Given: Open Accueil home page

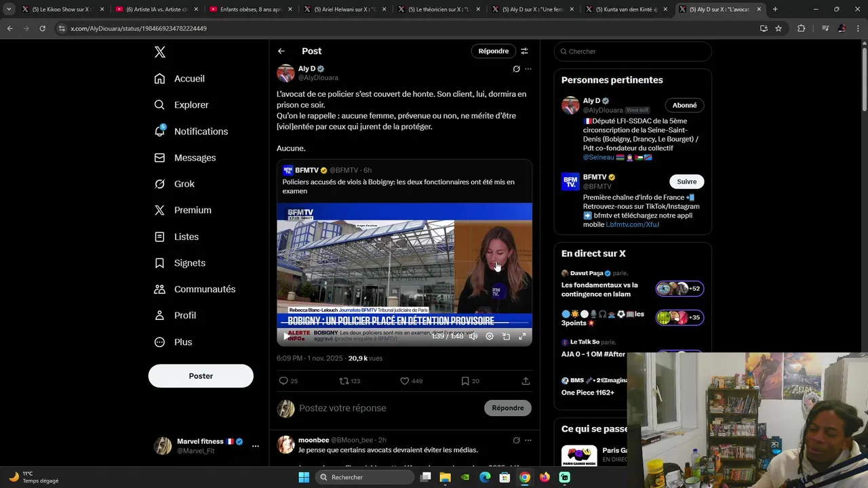Looking at the screenshot, I should (x=180, y=79).
